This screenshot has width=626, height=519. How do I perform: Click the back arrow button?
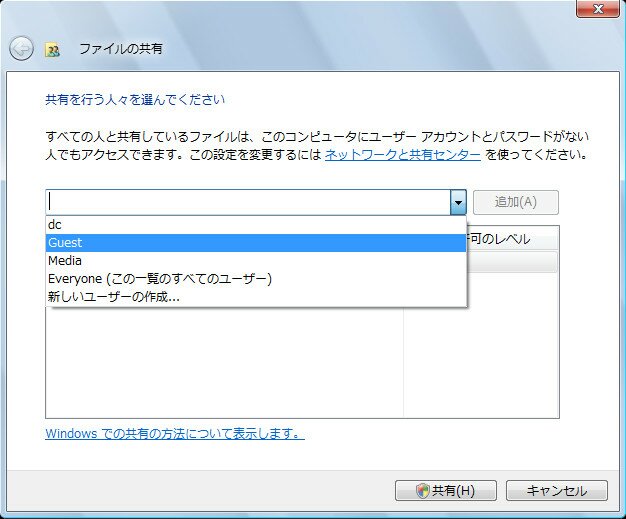click(x=21, y=48)
